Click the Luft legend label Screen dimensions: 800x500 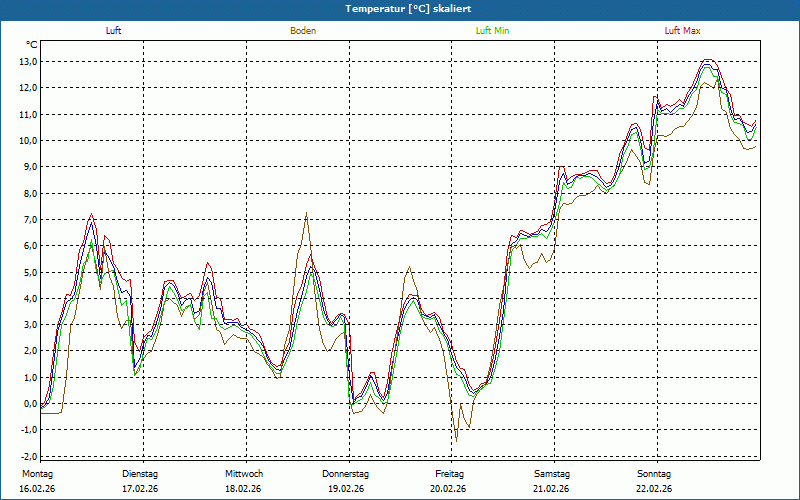pyautogui.click(x=114, y=31)
